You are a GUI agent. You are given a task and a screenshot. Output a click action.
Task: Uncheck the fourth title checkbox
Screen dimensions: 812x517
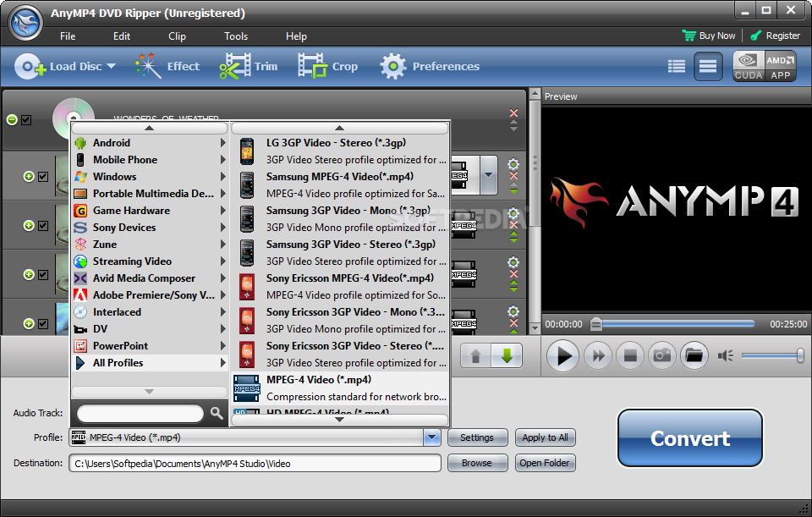(x=43, y=324)
